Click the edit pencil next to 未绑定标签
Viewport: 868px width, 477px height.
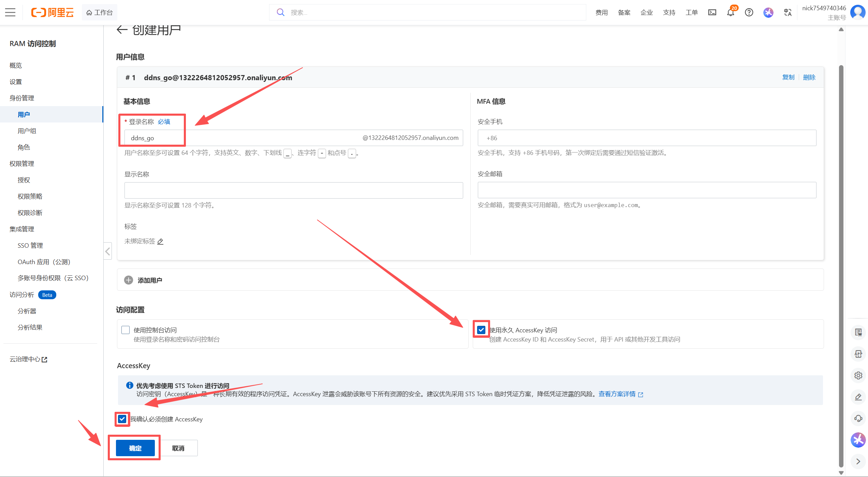pyautogui.click(x=160, y=241)
